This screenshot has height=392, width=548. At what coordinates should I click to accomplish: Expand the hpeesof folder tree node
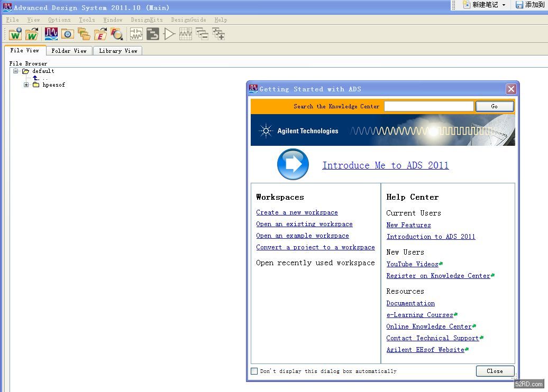[x=26, y=85]
